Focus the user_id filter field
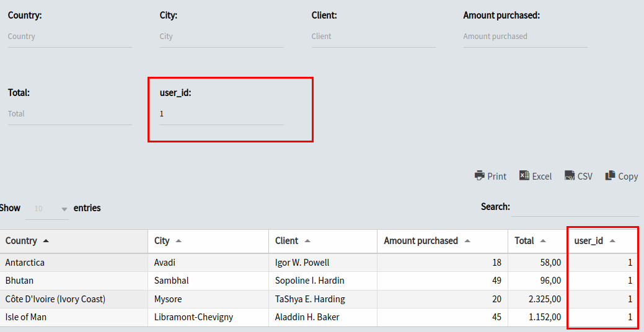 point(222,114)
